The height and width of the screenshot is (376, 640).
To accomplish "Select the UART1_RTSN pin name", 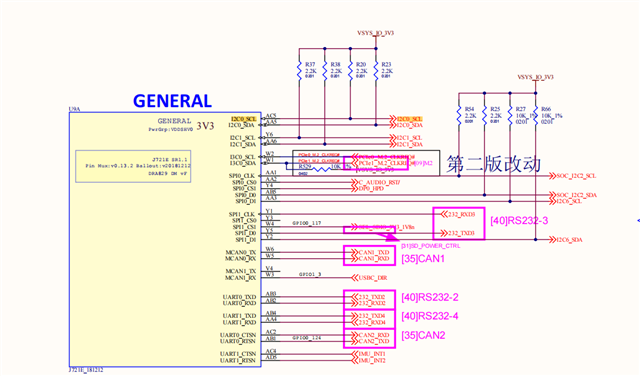I will [238, 360].
